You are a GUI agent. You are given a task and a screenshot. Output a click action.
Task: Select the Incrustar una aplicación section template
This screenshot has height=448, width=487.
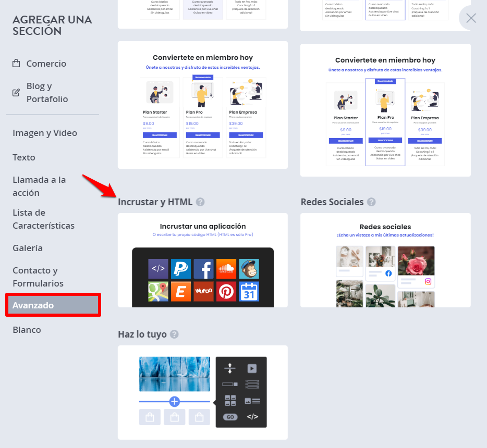(x=203, y=260)
